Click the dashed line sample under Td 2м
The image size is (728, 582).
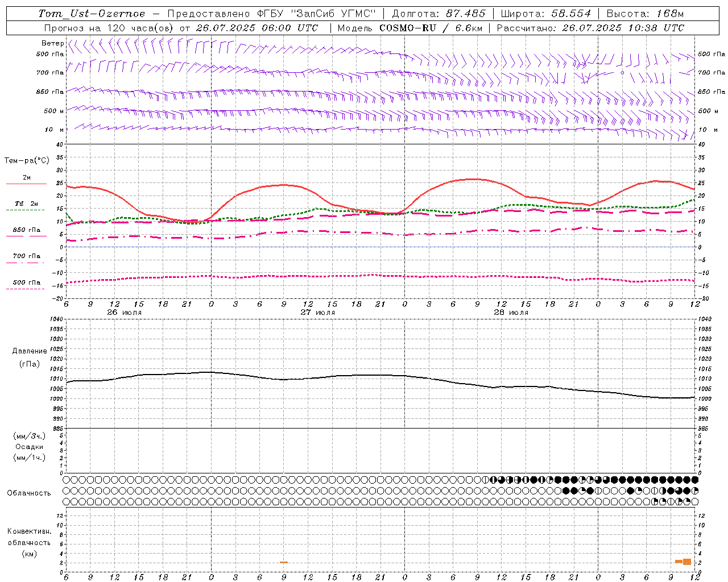pyautogui.click(x=25, y=210)
